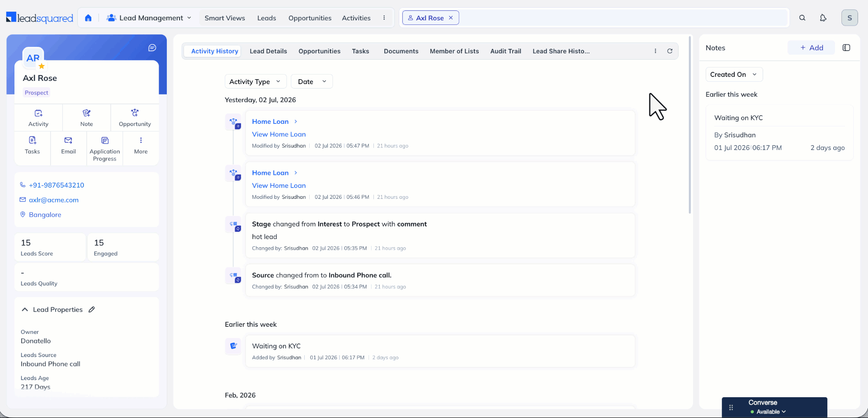Viewport: 868px width, 418px height.
Task: Switch to the Documents tab
Action: [401, 51]
